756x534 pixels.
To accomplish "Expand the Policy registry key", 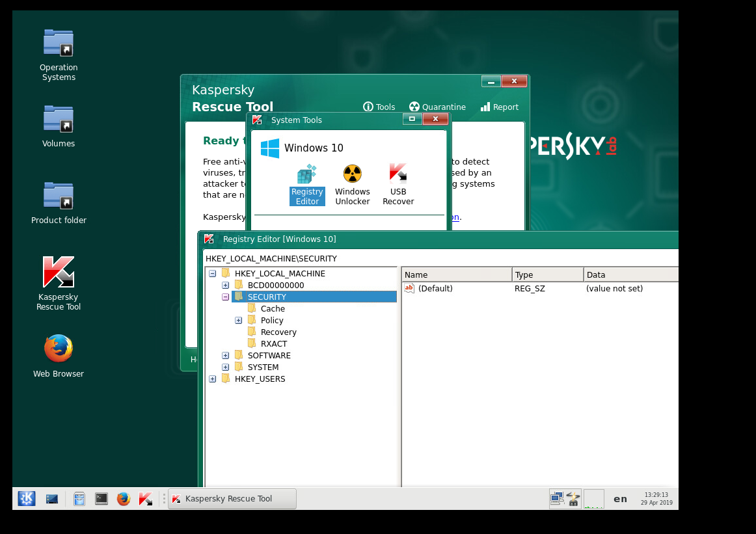I will tap(238, 321).
